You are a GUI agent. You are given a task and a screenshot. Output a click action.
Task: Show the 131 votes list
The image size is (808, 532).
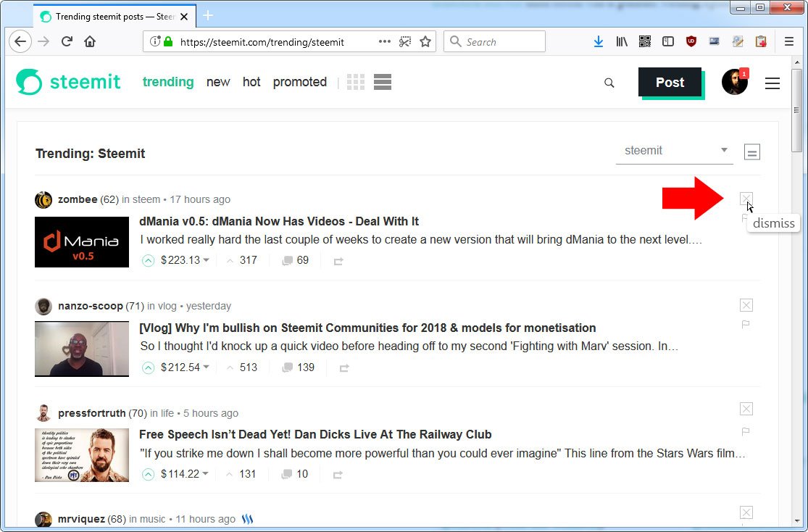pyautogui.click(x=247, y=474)
